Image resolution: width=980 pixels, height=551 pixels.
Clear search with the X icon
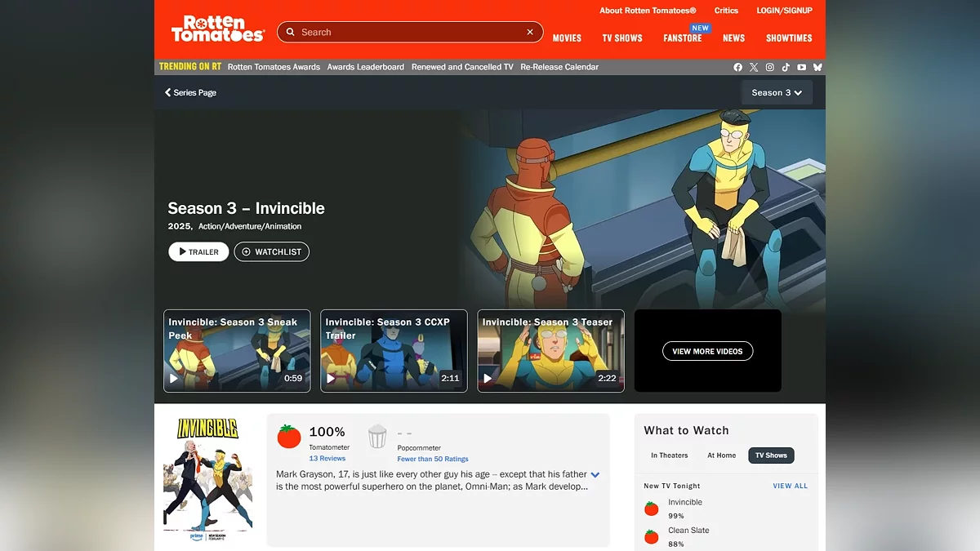pyautogui.click(x=530, y=32)
